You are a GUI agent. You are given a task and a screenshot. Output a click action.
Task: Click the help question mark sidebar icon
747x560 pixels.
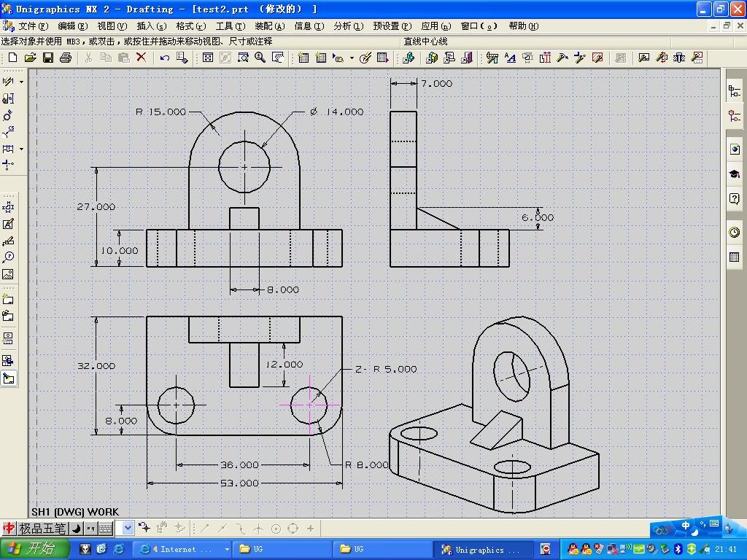tap(734, 198)
